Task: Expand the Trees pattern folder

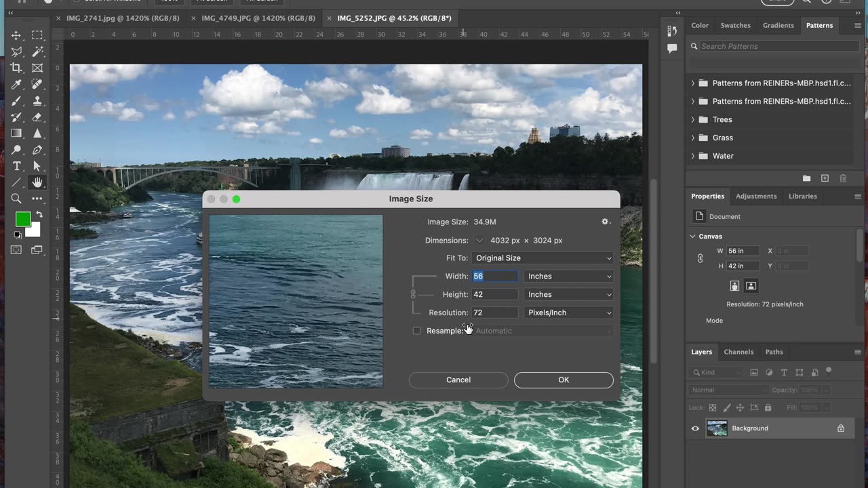Action: point(692,119)
